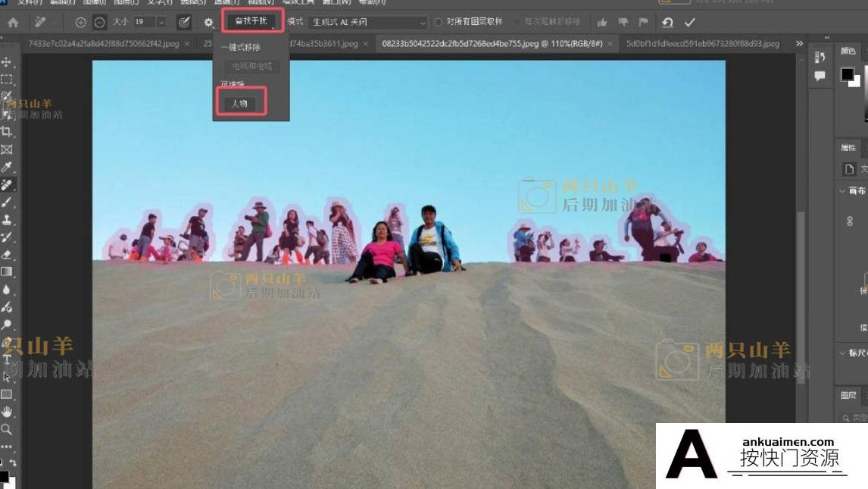
Task: Switch to the tab ending d74ba35b3611.jpeg
Action: coord(323,43)
